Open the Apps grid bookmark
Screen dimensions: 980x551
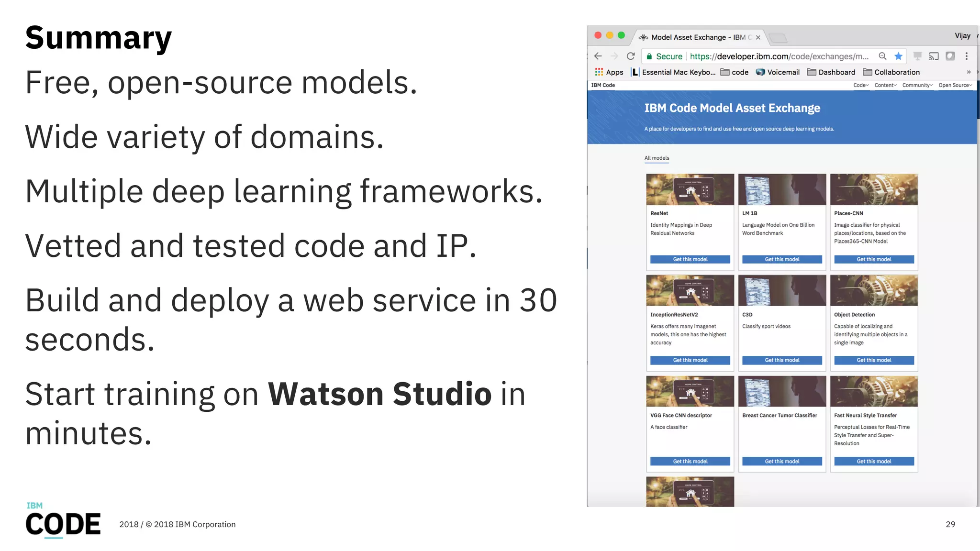pyautogui.click(x=609, y=72)
